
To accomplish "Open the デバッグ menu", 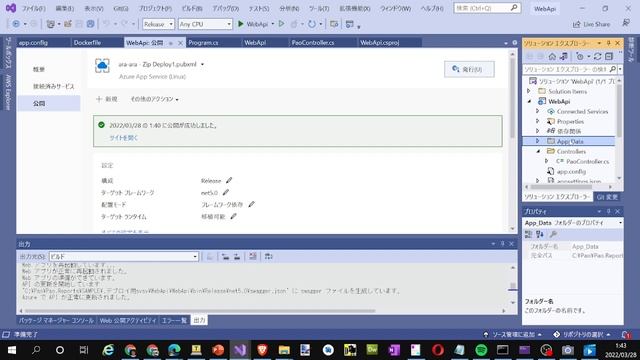I will [x=226, y=8].
